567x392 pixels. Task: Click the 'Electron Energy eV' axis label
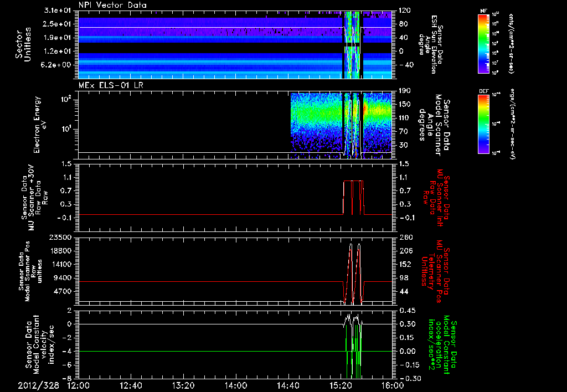pos(40,126)
